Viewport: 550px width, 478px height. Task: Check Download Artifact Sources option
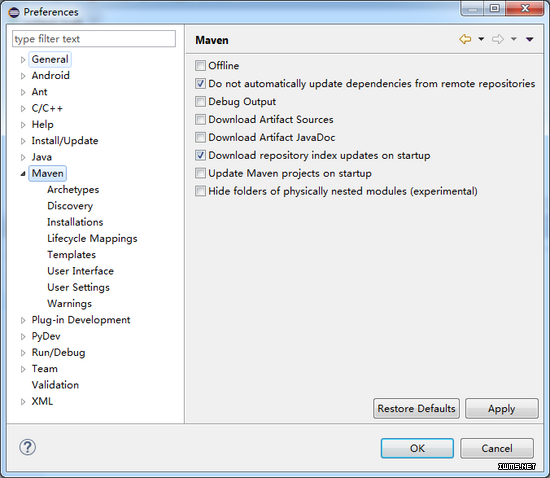pyautogui.click(x=200, y=119)
